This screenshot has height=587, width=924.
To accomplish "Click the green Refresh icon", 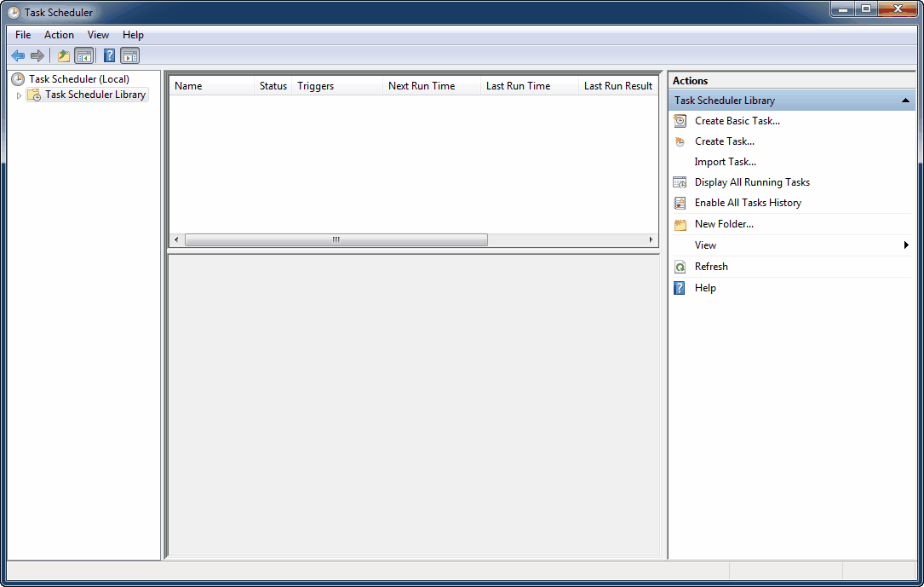I will (680, 267).
